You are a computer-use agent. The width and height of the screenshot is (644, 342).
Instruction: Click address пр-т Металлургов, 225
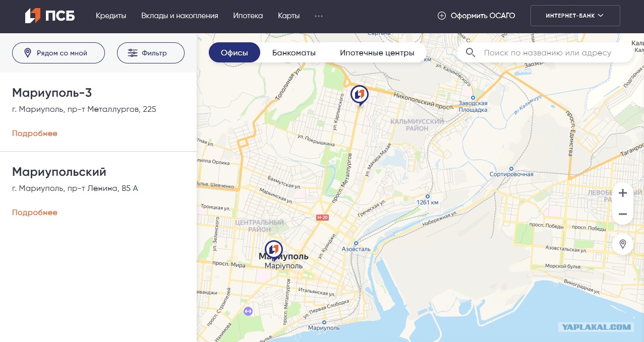[84, 109]
